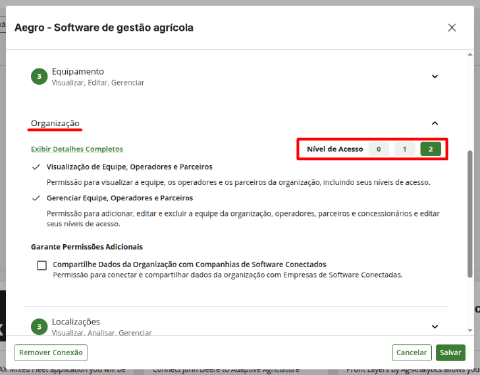Click the Equipamento level 3 badge

[x=39, y=77]
